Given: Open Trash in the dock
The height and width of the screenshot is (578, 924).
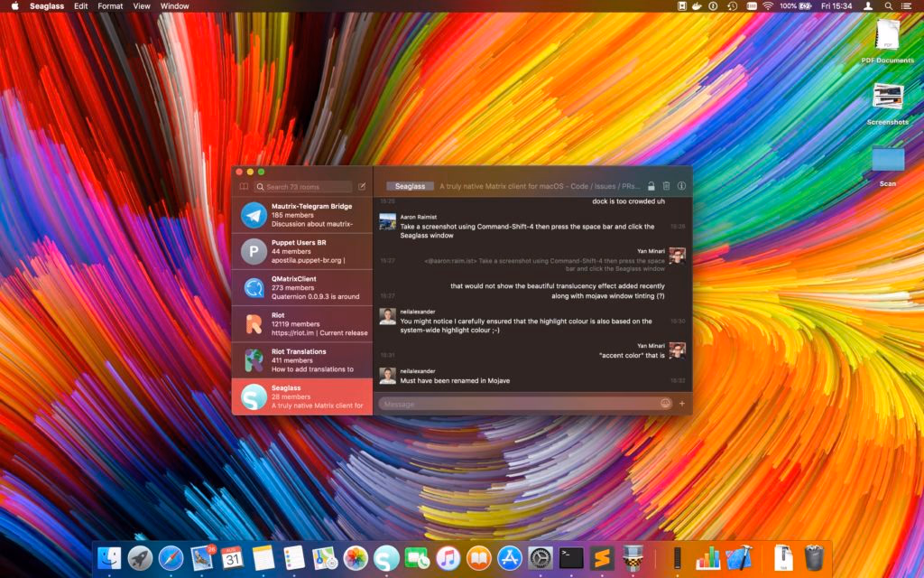Looking at the screenshot, I should click(814, 557).
